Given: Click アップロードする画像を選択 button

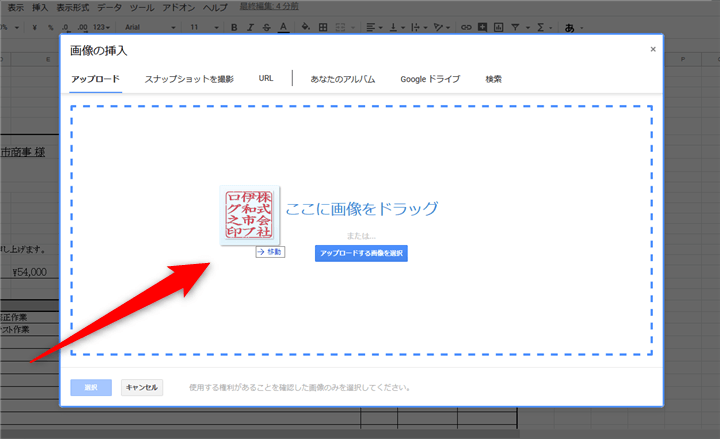Looking at the screenshot, I should tap(361, 253).
